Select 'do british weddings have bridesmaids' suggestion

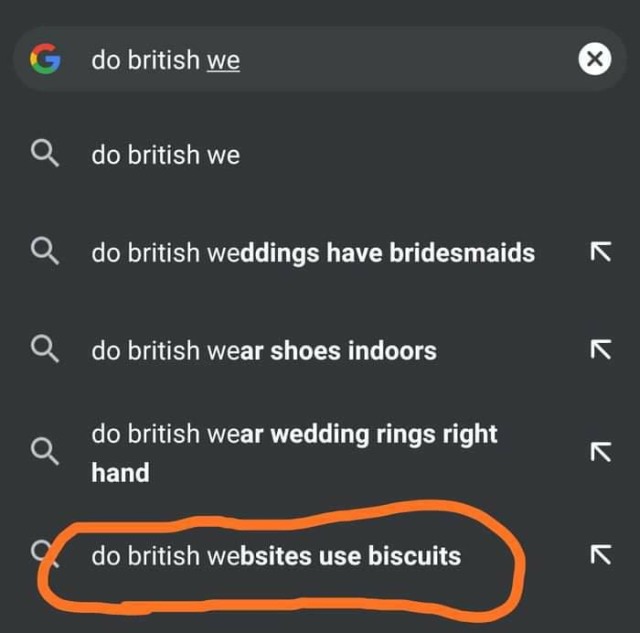point(312,253)
